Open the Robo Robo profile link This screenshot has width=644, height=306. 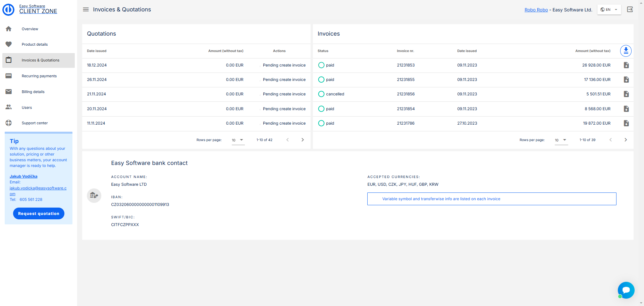coord(536,10)
